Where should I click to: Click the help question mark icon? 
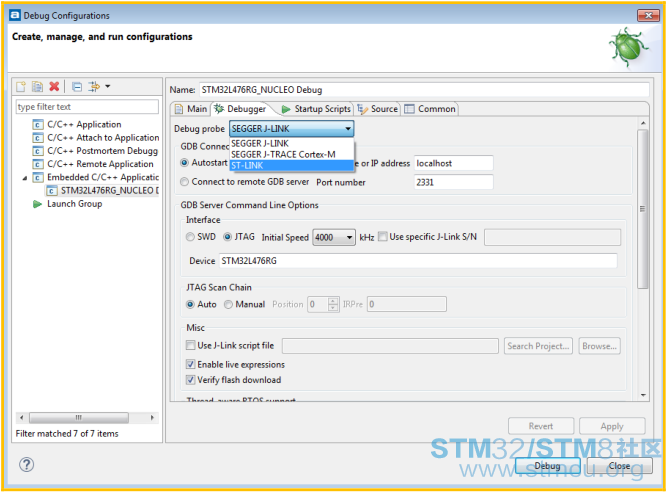[26, 465]
